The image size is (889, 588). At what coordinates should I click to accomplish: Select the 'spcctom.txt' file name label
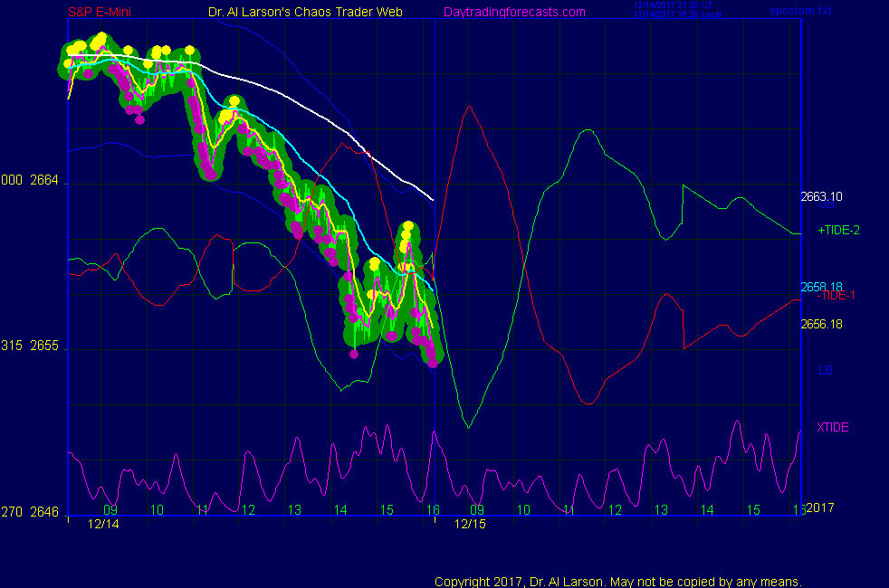(800, 10)
